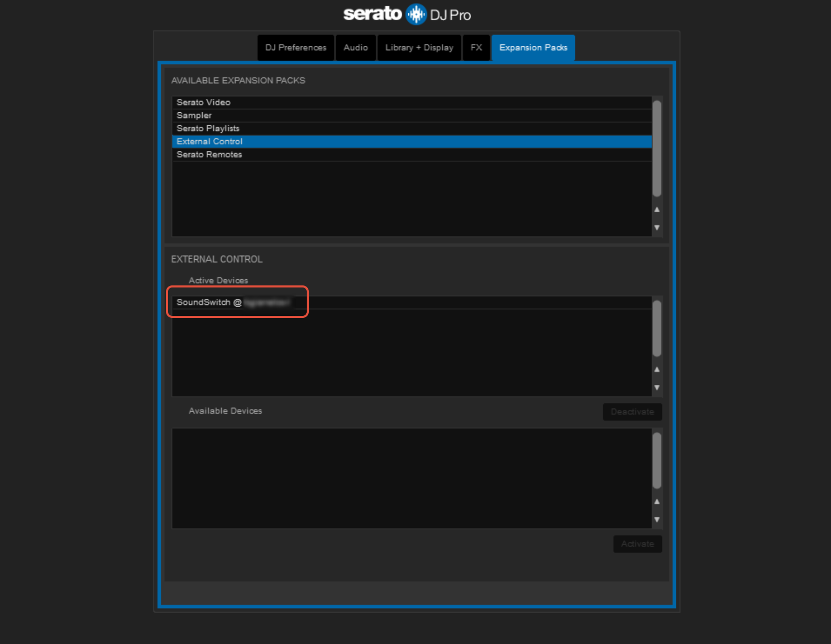Image resolution: width=831 pixels, height=644 pixels.
Task: Click the Active Devices scroll down arrow
Action: coord(657,387)
